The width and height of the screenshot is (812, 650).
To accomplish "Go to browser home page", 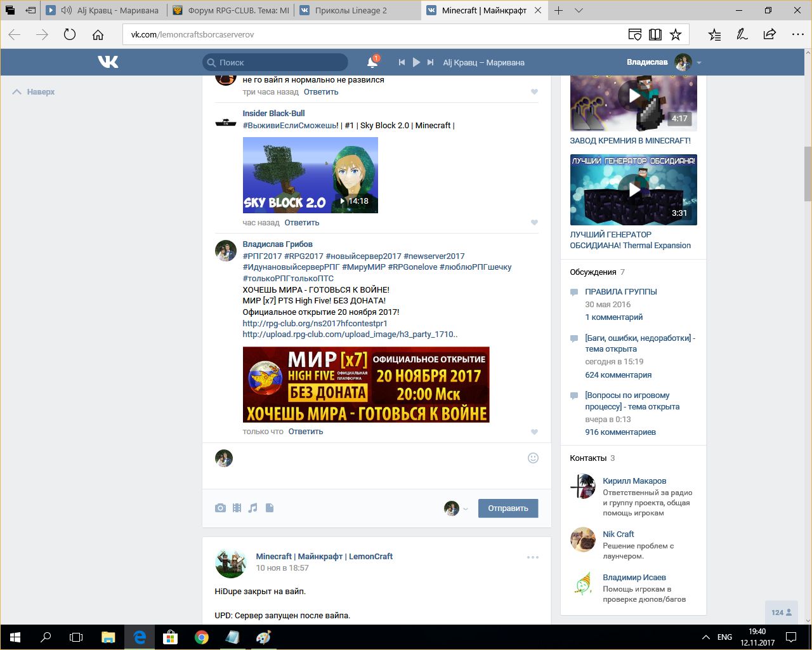I will click(98, 34).
